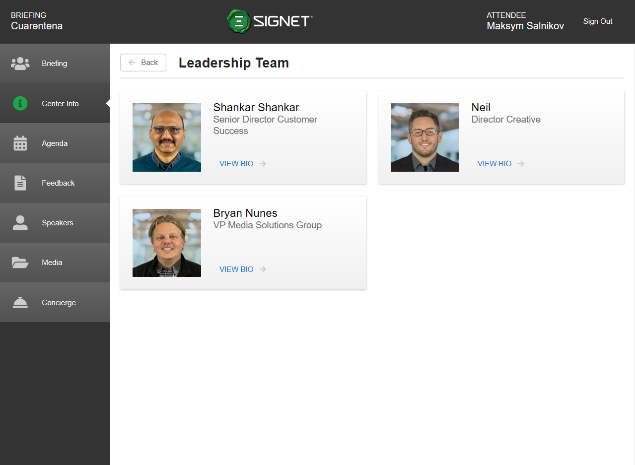Click the Media folder icon
Screen dimensions: 635x465
pos(20,263)
